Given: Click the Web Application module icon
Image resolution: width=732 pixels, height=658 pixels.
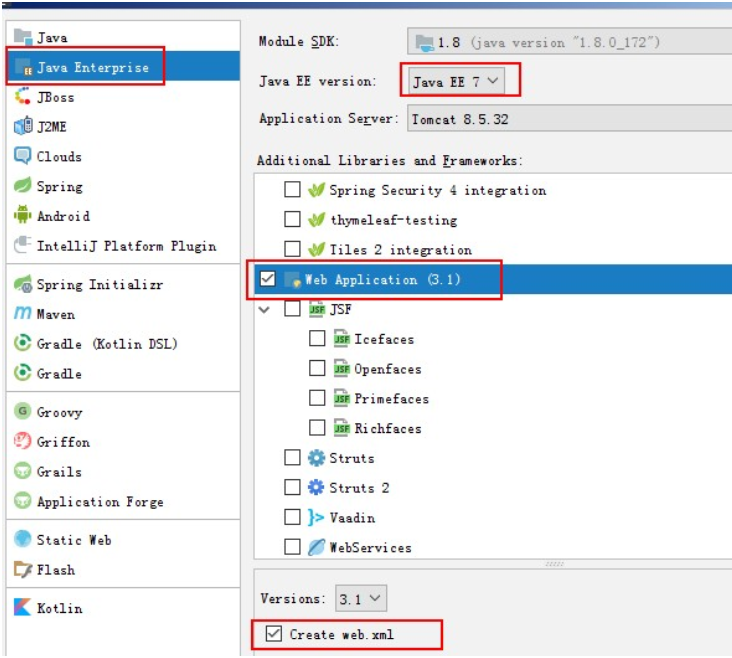Looking at the screenshot, I should (x=292, y=279).
